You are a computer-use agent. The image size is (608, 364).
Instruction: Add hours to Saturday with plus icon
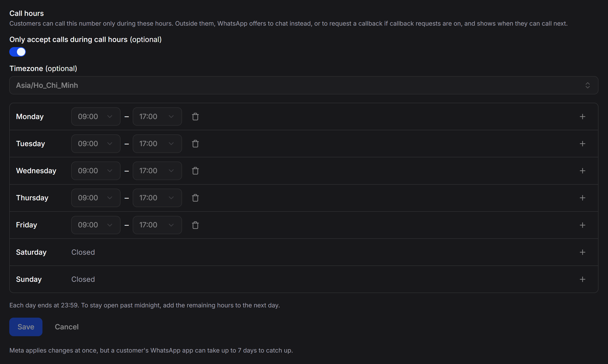(x=582, y=252)
